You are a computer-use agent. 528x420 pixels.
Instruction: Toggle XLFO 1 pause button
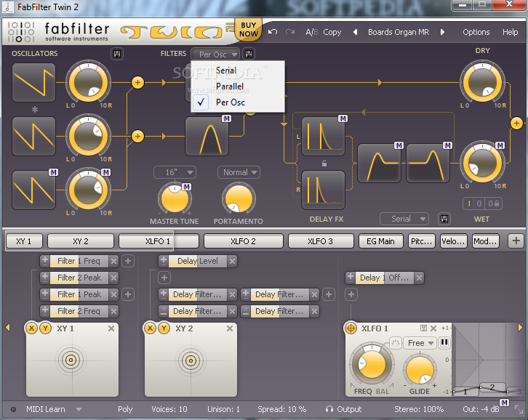point(444,343)
